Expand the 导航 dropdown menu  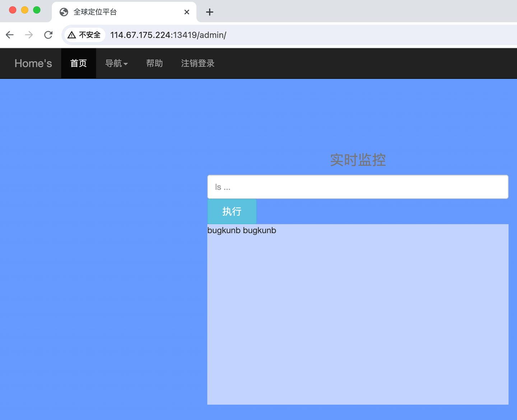pyautogui.click(x=116, y=63)
